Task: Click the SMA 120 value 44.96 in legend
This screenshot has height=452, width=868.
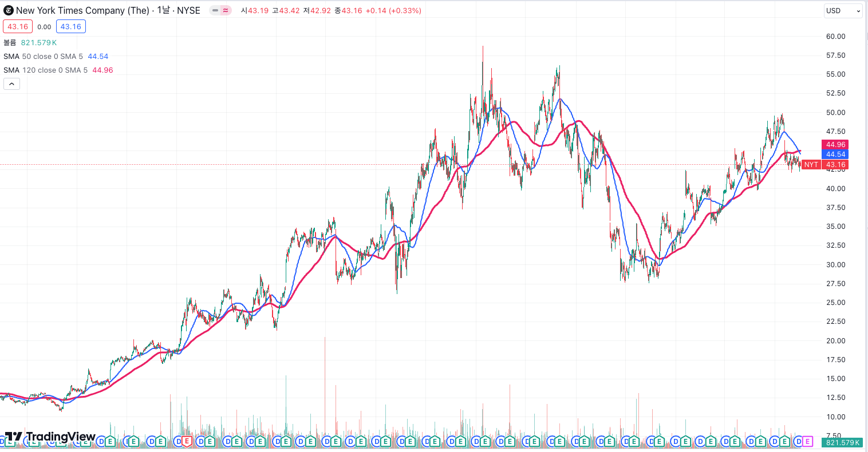Action: tap(102, 70)
